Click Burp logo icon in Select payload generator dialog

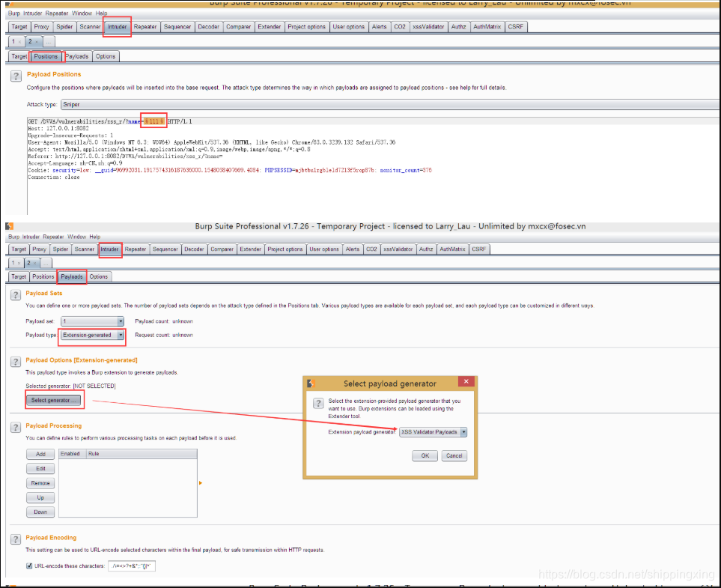pos(311,384)
